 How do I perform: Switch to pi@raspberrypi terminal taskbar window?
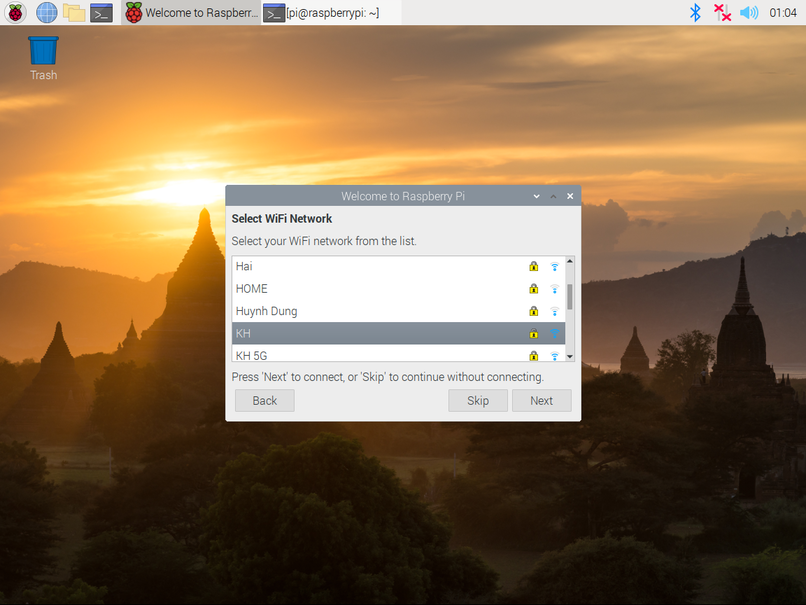(332, 12)
